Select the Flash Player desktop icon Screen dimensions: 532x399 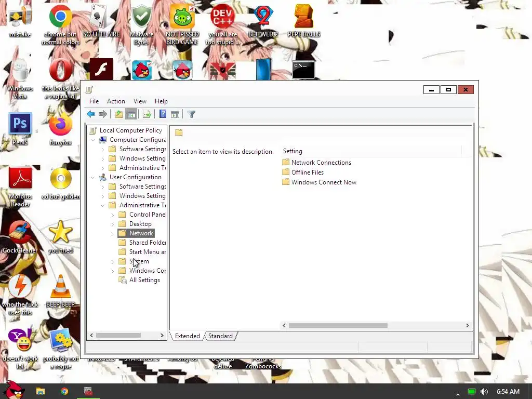click(x=101, y=69)
